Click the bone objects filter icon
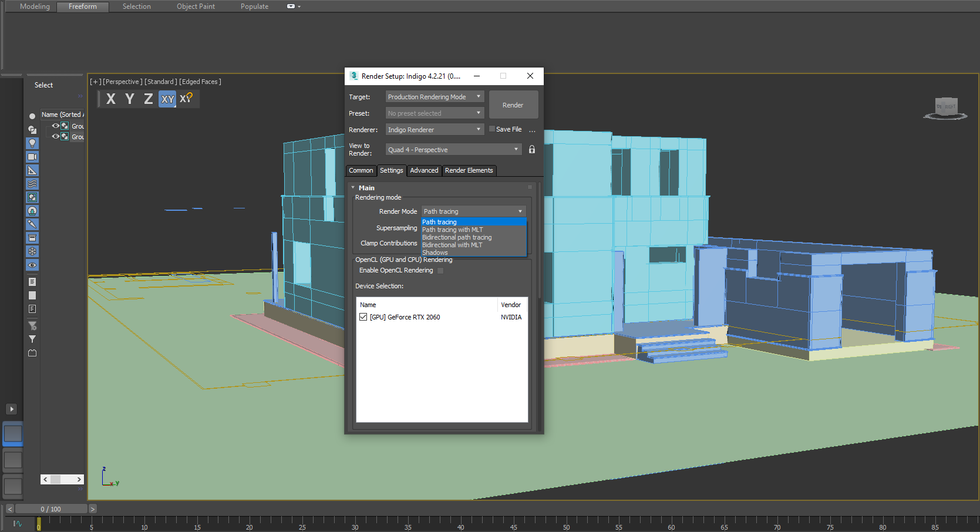 tap(32, 224)
